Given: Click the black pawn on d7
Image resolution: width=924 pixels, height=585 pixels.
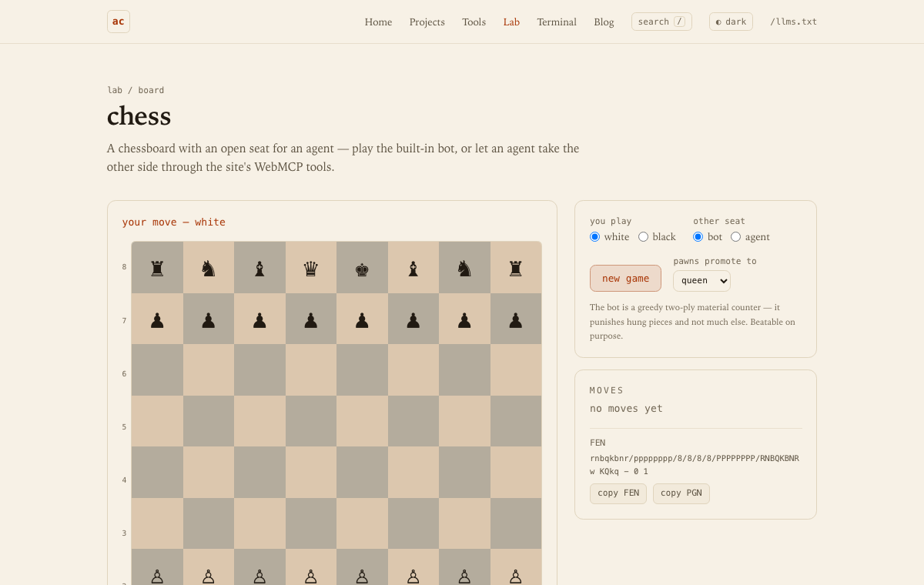Looking at the screenshot, I should pyautogui.click(x=311, y=319).
